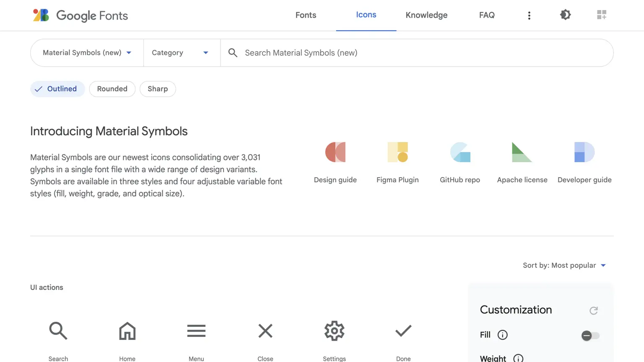Reset customization with the refresh icon

click(x=593, y=310)
